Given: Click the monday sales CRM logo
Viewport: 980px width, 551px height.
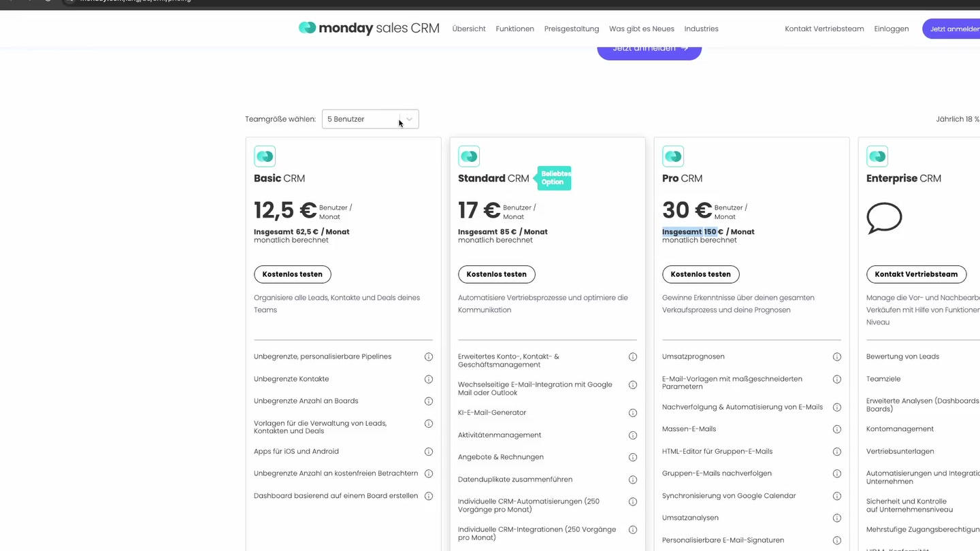Looking at the screenshot, I should [x=368, y=28].
